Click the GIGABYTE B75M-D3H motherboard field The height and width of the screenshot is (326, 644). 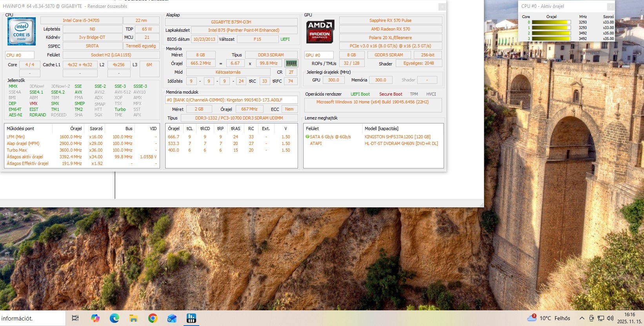[231, 22]
